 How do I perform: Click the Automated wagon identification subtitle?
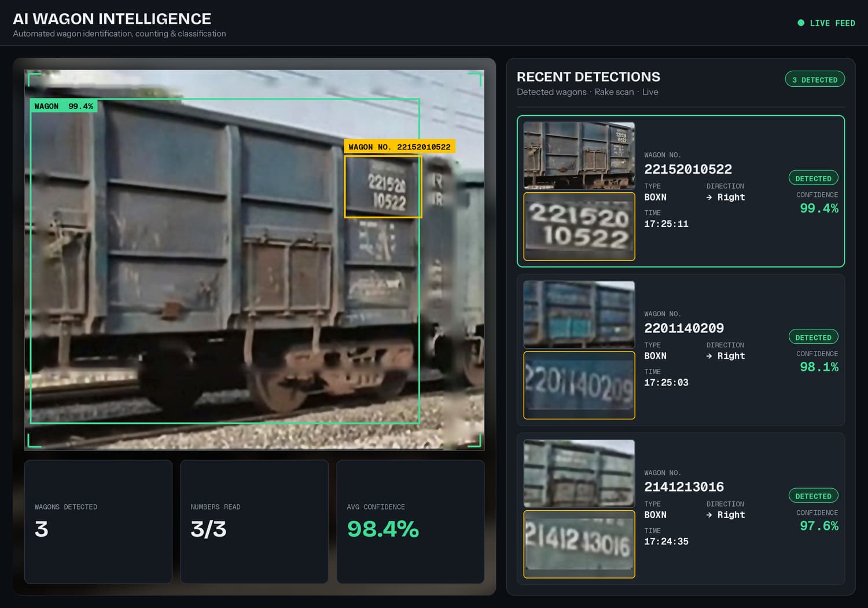119,34
